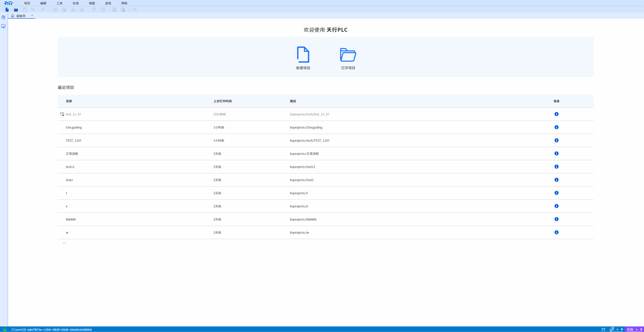Click the open folder icon in the toolbar
This screenshot has width=644, height=332.
(x=16, y=10)
